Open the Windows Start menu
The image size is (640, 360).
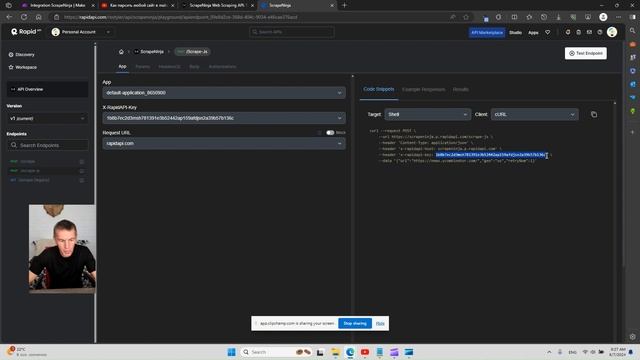click(231, 352)
